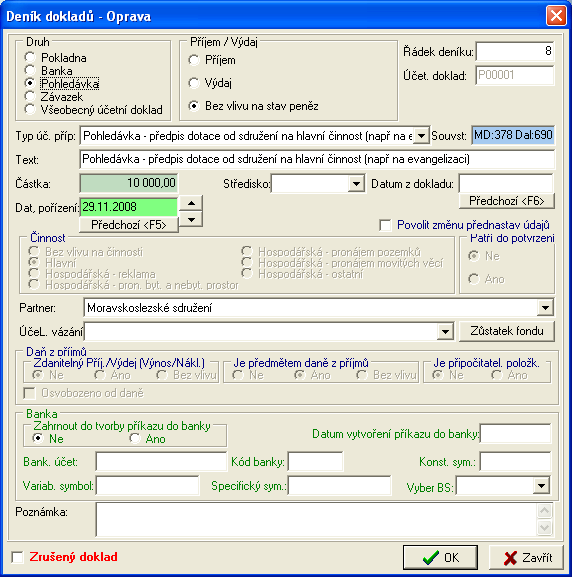Click the Předchozí <F6> button
The height and width of the screenshot is (577, 572).
pyautogui.click(x=506, y=201)
